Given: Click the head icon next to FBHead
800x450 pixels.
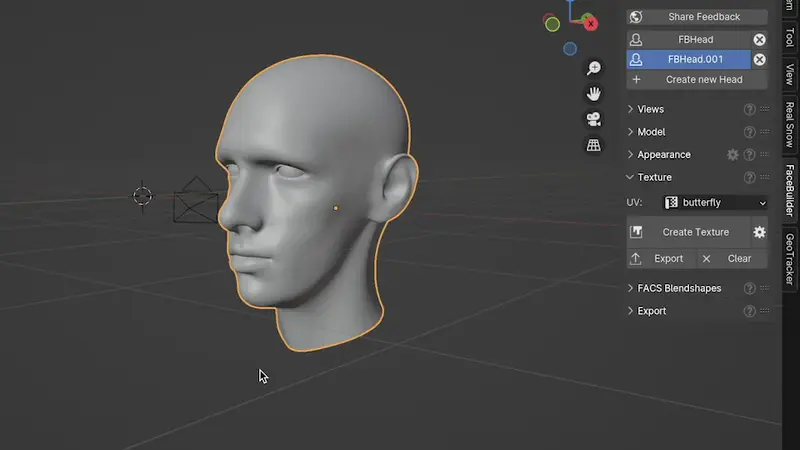Looking at the screenshot, I should (636, 39).
